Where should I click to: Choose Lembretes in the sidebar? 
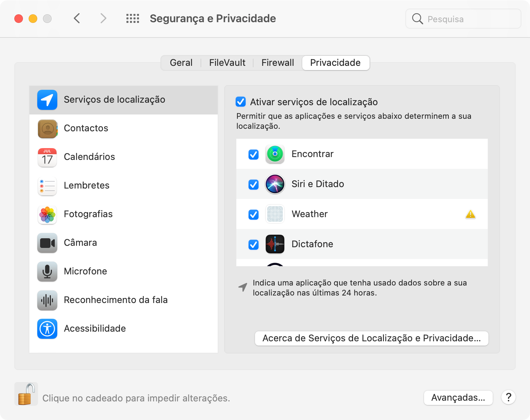point(86,186)
